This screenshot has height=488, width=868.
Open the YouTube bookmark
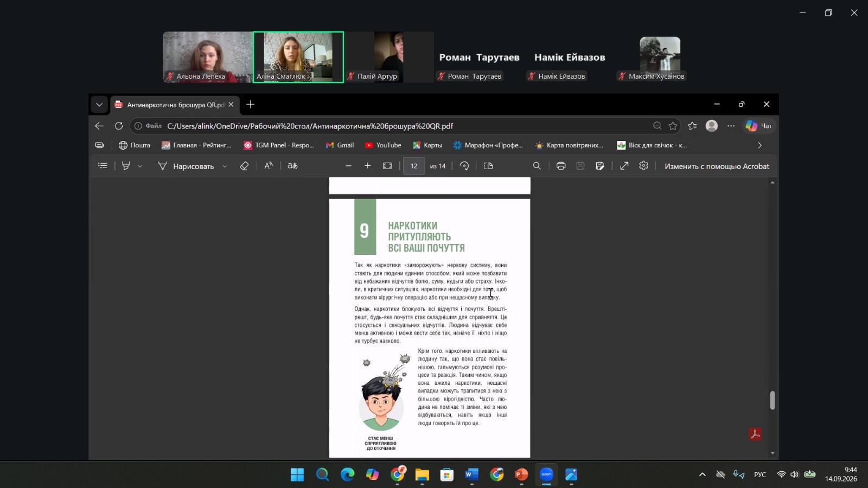[383, 145]
